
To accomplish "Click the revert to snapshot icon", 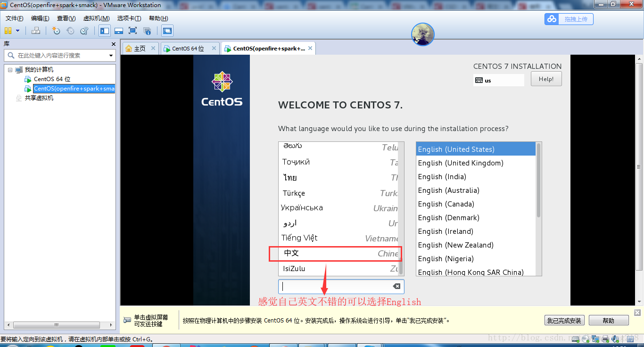I will [70, 31].
